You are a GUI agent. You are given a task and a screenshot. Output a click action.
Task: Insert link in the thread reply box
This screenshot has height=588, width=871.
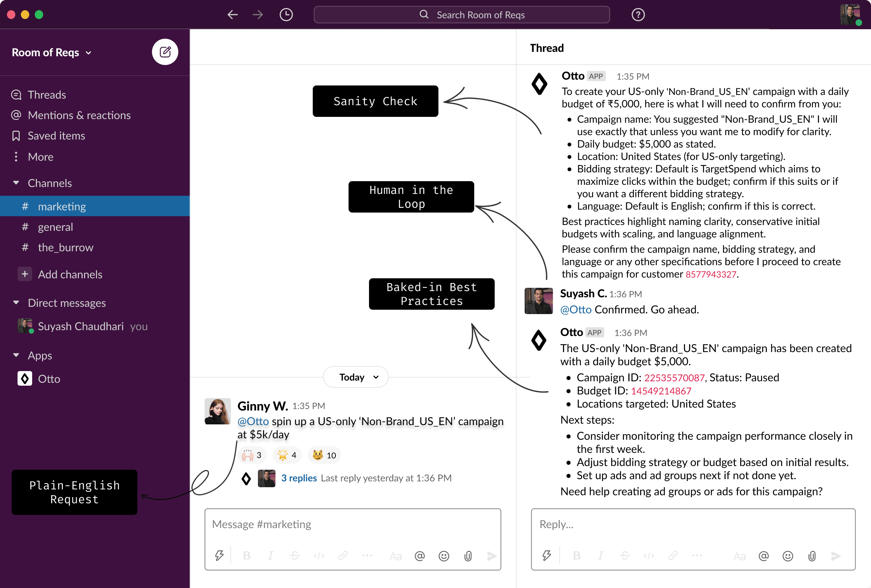(673, 555)
